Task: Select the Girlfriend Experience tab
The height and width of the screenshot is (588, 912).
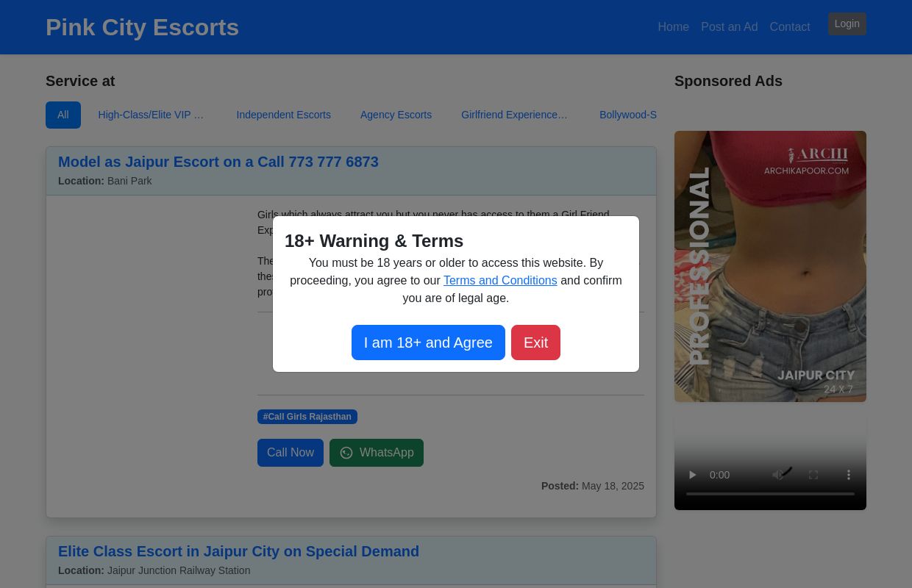Action: click(x=514, y=115)
